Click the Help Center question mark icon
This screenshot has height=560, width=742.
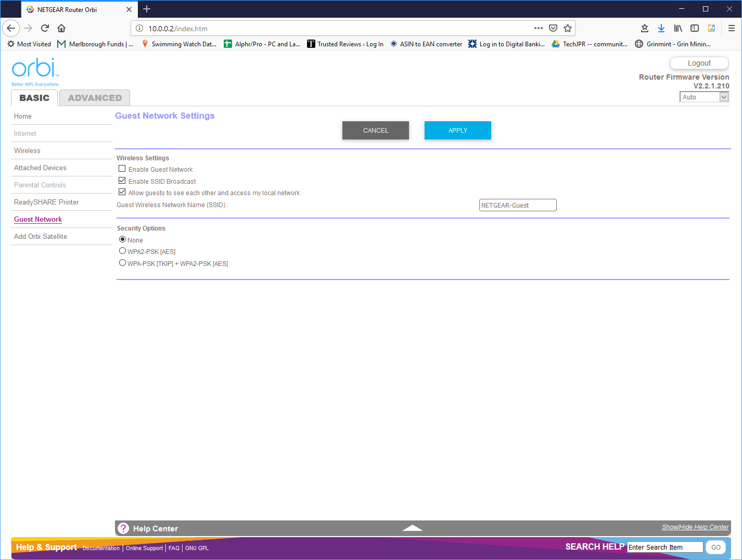[x=123, y=528]
